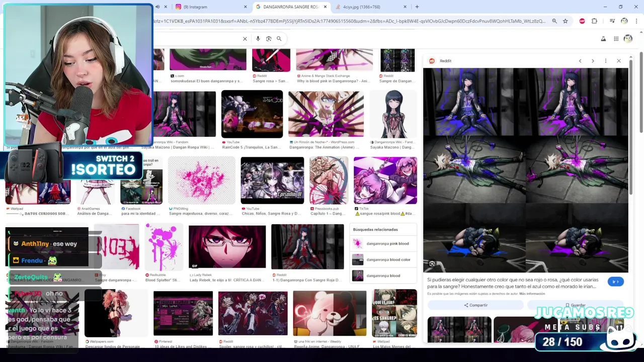Open the browser extensions puzzle icon
This screenshot has height=362, width=644.
(x=595, y=21)
